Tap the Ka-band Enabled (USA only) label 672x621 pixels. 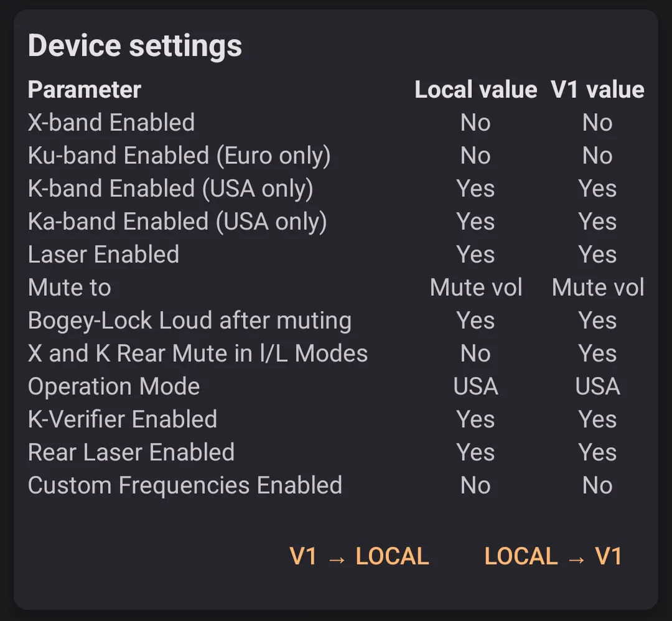pos(177,222)
